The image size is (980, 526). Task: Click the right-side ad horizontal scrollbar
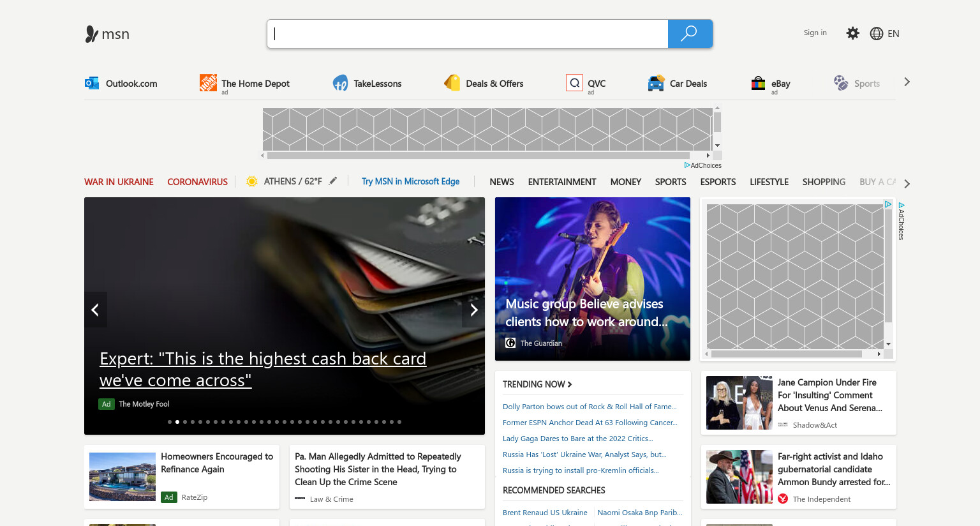pos(787,354)
